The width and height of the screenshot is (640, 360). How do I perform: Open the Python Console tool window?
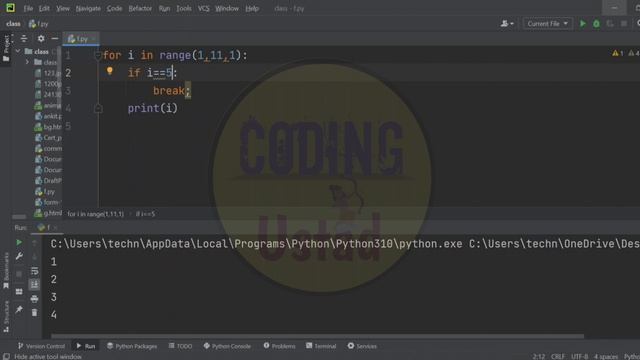(x=227, y=346)
